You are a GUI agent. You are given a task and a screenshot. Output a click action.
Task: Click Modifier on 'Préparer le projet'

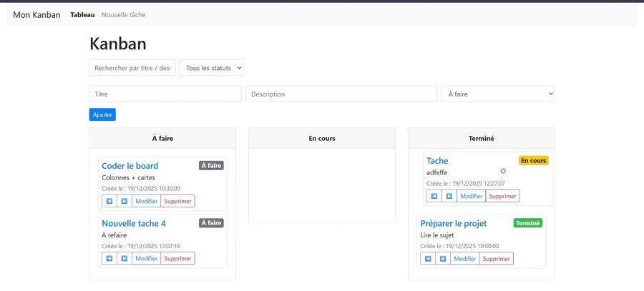tap(465, 259)
